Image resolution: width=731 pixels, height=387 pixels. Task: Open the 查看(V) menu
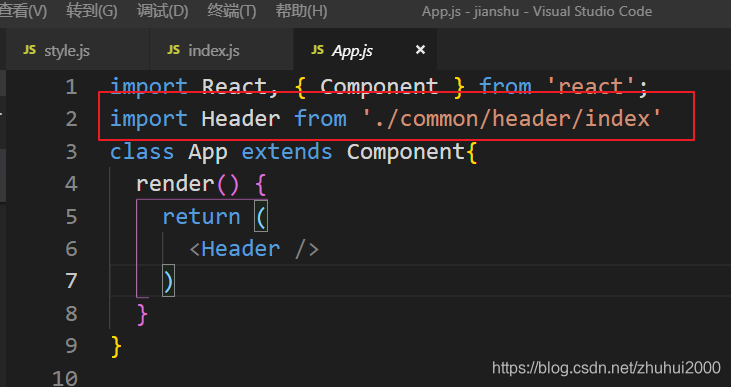point(23,11)
